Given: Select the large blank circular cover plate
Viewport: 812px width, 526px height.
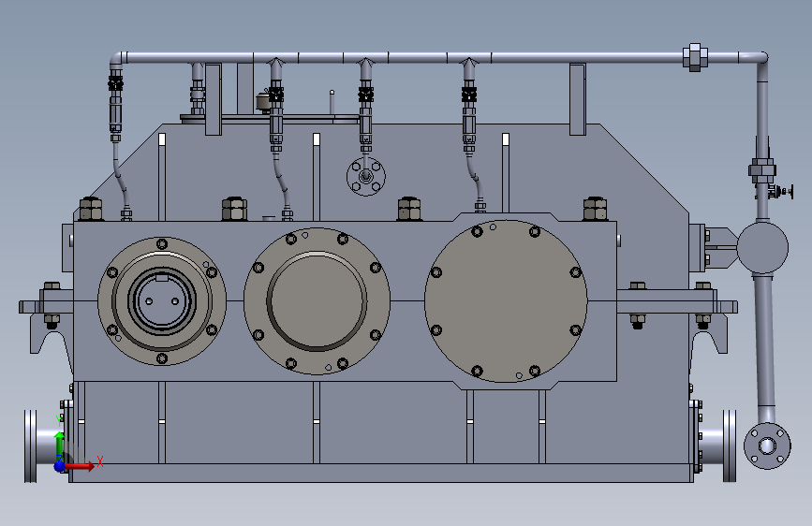Looking at the screenshot, I should [x=506, y=300].
